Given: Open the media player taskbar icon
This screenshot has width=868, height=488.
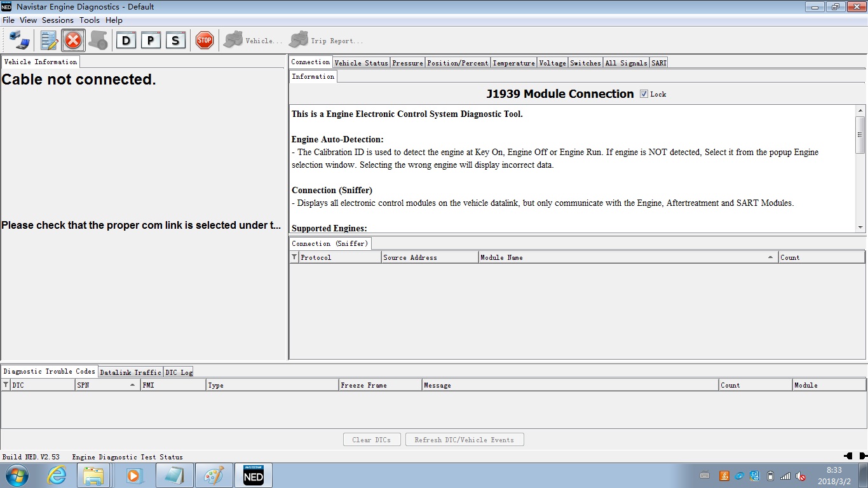Looking at the screenshot, I should pyautogui.click(x=134, y=475).
